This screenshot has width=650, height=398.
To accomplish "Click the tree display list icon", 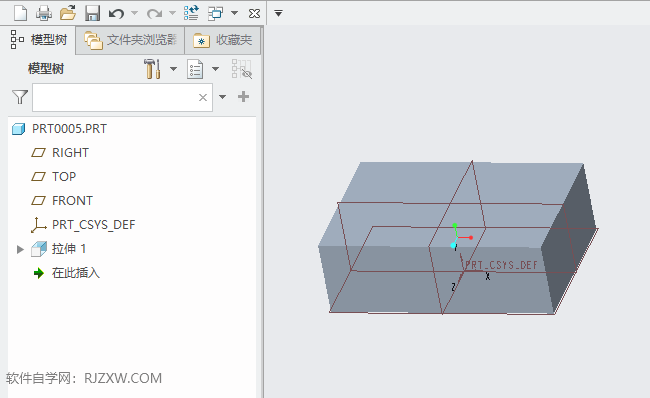I will [195, 69].
